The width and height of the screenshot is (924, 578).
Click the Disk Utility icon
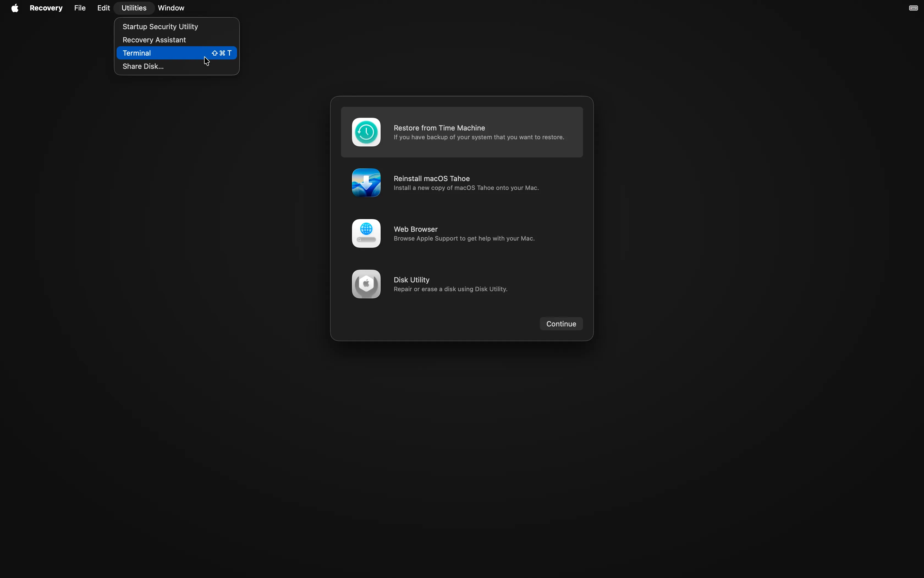[366, 284]
